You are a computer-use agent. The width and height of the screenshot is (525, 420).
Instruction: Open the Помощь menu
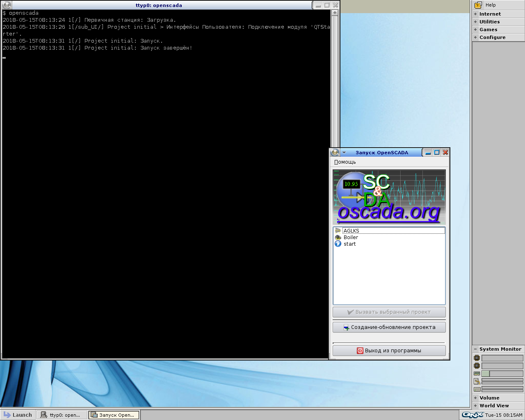tap(345, 162)
